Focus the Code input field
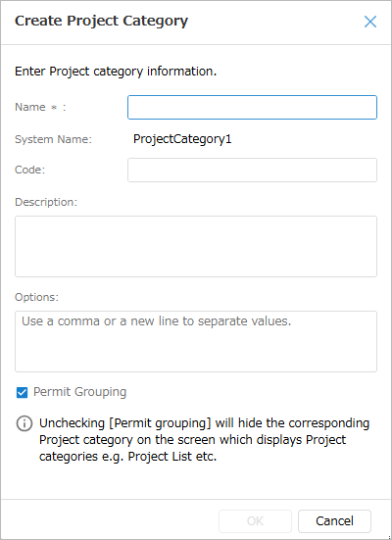 pos(252,171)
